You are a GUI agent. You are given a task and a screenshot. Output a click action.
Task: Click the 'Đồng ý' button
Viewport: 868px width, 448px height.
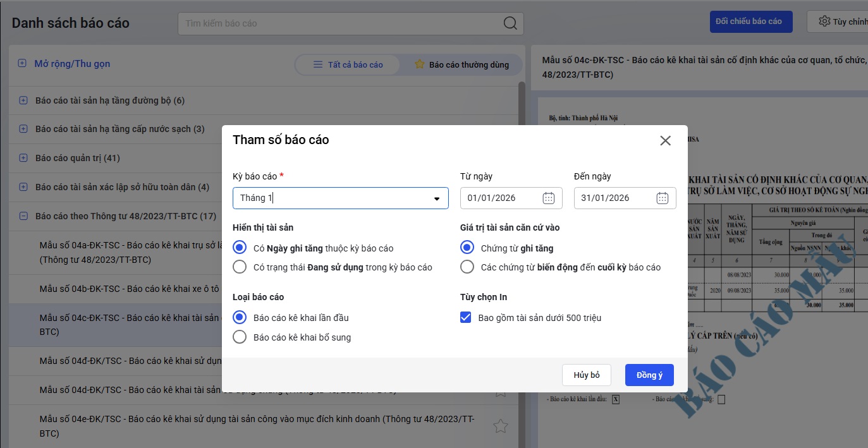pos(649,375)
